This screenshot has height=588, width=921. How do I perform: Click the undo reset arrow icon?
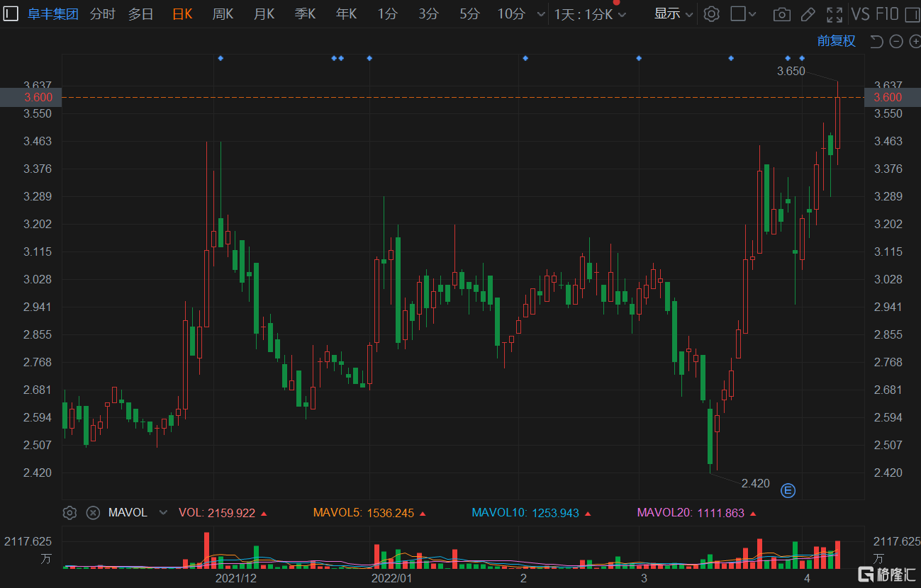pos(876,42)
